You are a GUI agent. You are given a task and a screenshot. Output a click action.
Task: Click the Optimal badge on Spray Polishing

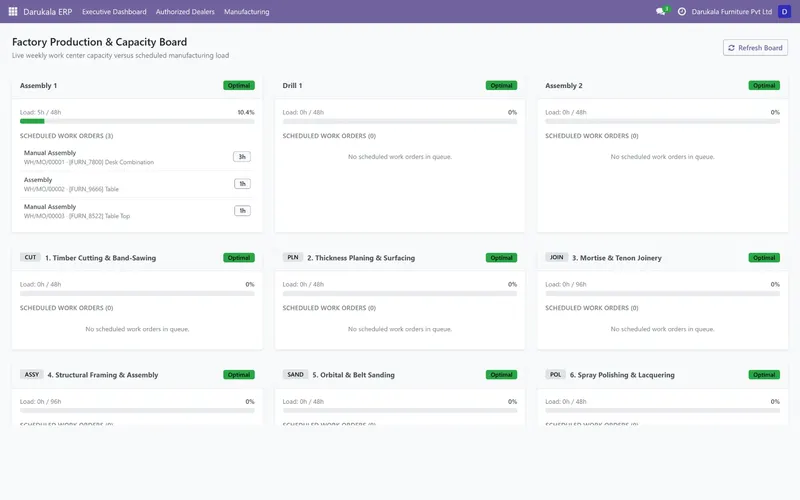[x=764, y=374]
